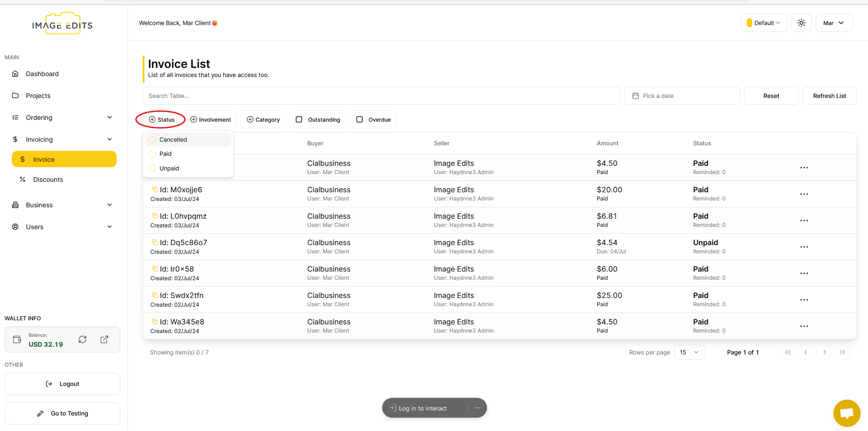Toggle light/dark theme sun icon

(x=801, y=23)
